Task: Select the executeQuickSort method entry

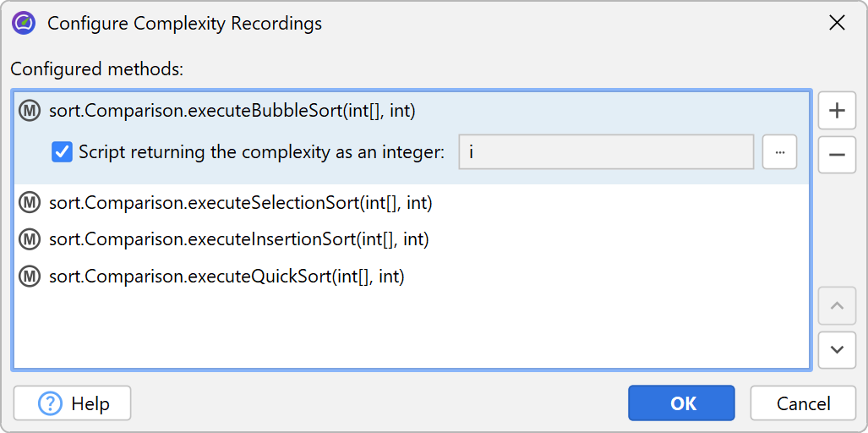Action: click(x=227, y=277)
